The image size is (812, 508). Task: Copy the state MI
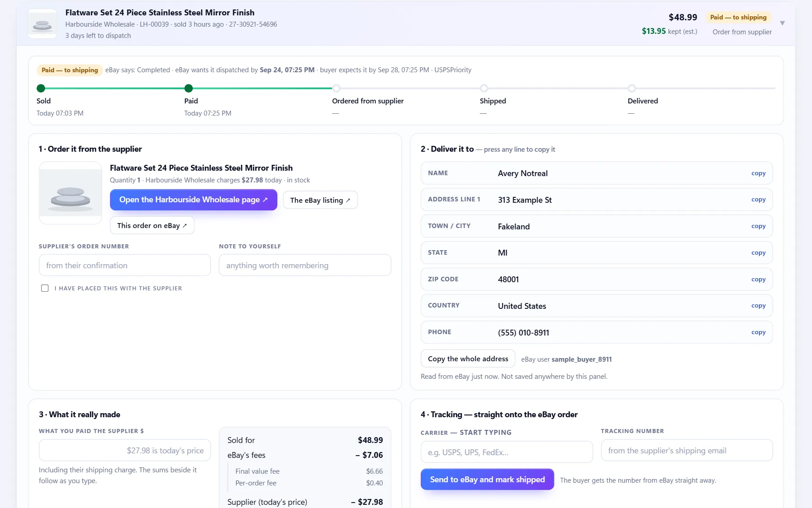tap(758, 253)
